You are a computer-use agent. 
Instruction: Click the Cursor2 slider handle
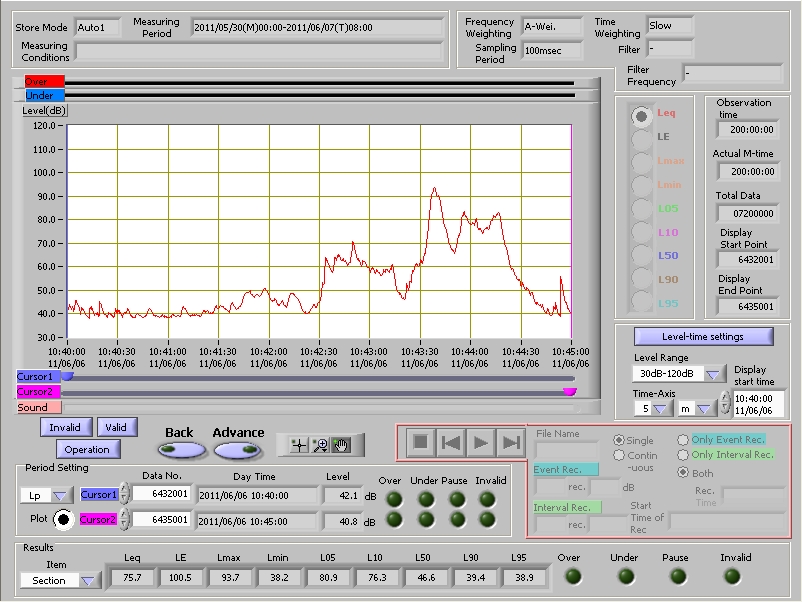coord(570,392)
